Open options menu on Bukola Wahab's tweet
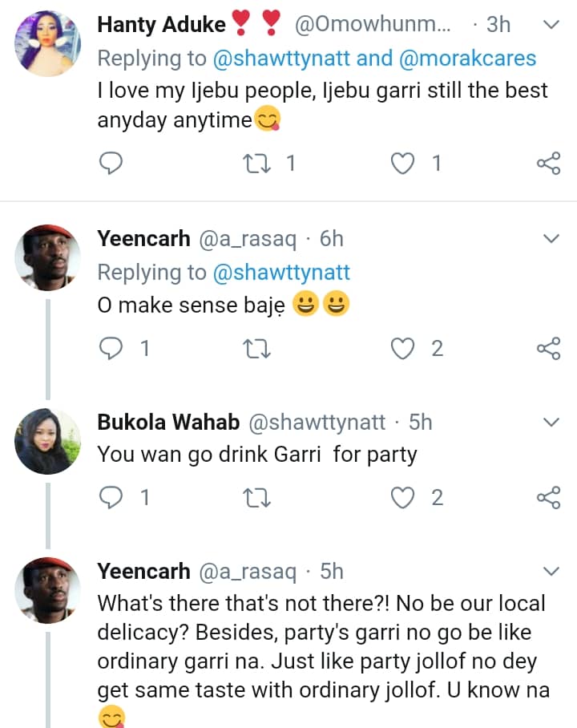 coord(551,422)
